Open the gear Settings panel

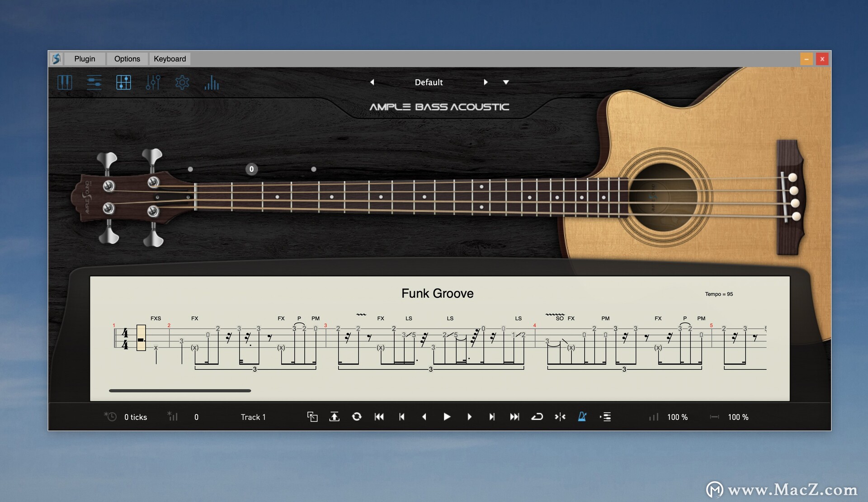[182, 82]
